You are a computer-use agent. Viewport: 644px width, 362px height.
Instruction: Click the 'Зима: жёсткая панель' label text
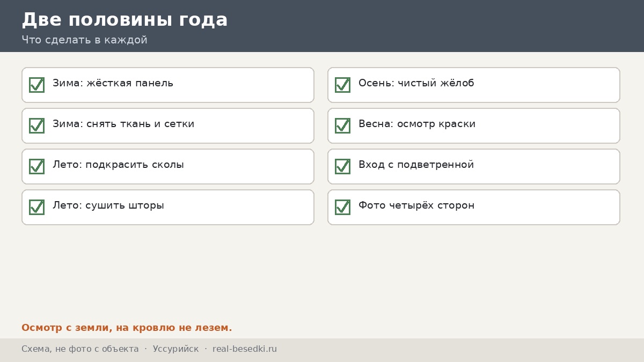point(113,83)
